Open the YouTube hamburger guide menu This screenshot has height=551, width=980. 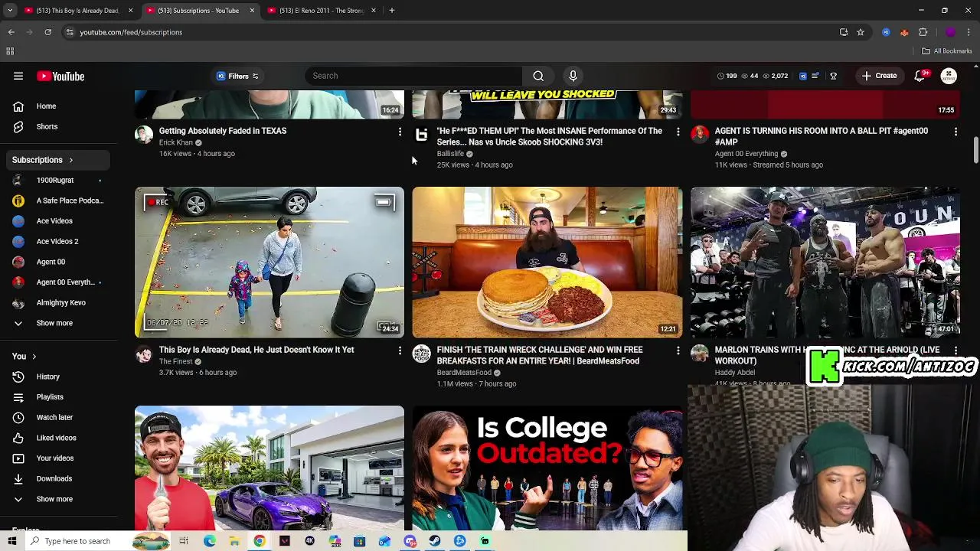[18, 76]
